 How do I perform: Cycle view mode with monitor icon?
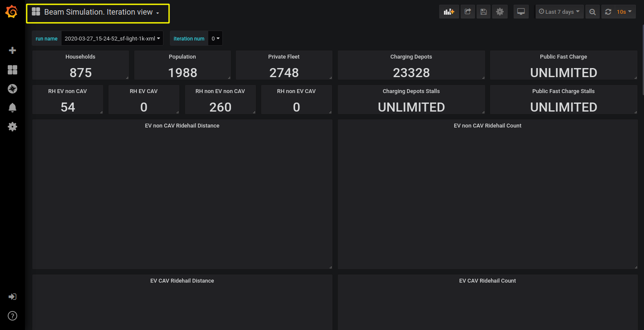[521, 12]
